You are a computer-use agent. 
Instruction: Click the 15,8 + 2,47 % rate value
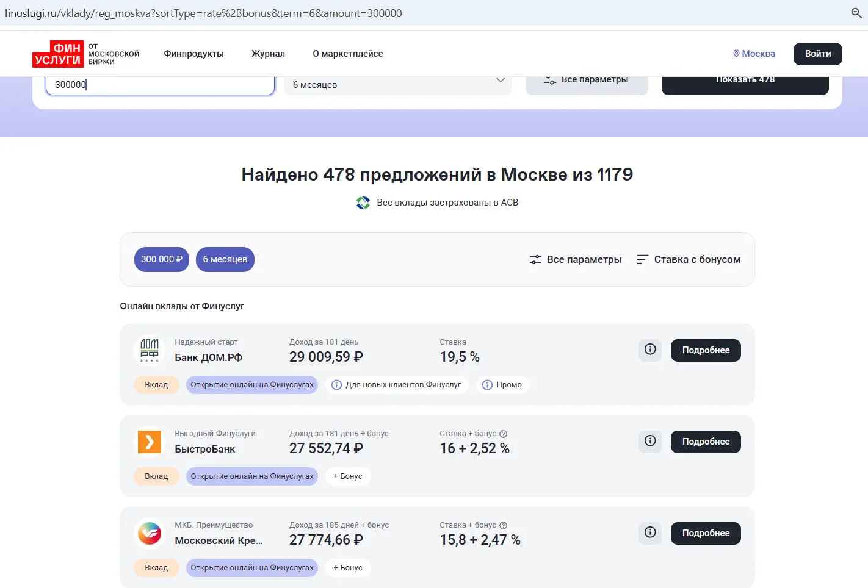[x=480, y=540]
